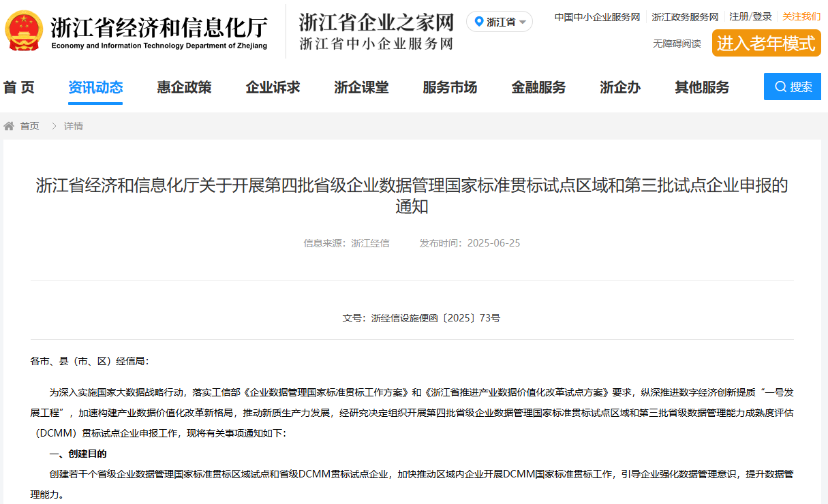Viewport: 828px width, 504px height.
Task: Open the 浙企课堂 section
Action: (x=362, y=87)
